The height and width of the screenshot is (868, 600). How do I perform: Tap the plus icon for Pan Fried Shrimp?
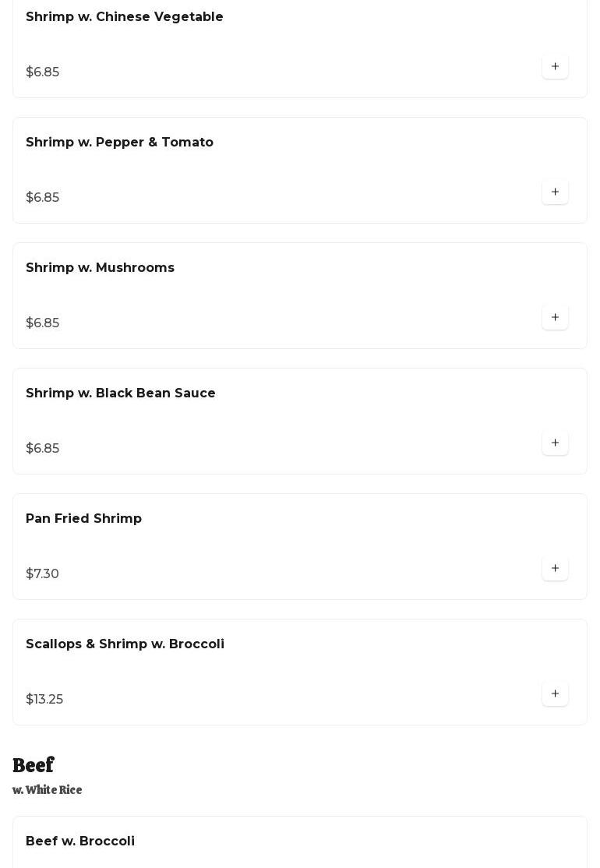(x=555, y=568)
